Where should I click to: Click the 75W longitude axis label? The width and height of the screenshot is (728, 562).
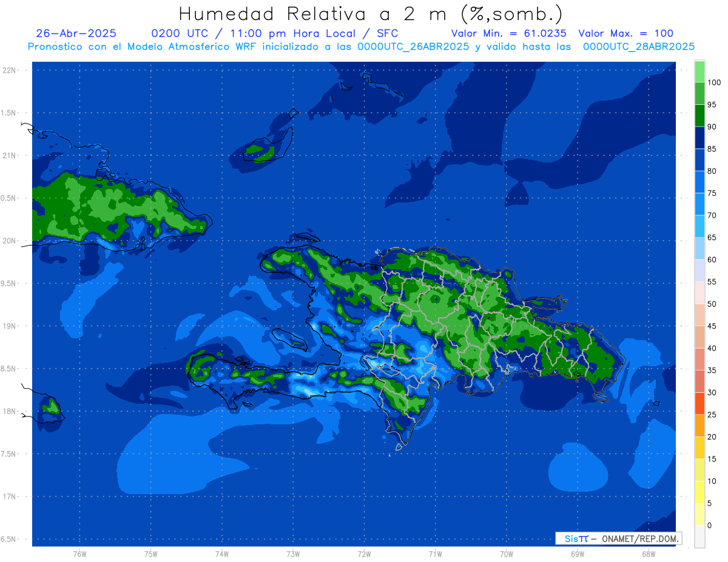[151, 554]
